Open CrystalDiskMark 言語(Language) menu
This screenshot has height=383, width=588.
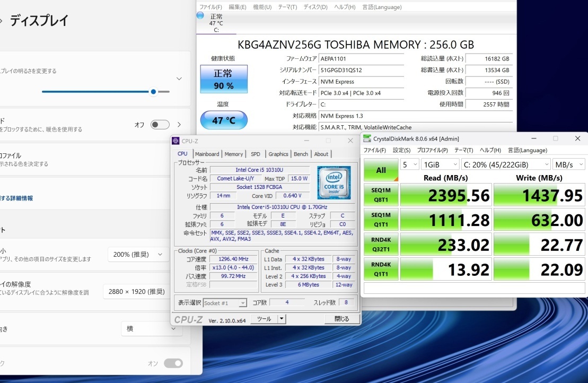[528, 150]
